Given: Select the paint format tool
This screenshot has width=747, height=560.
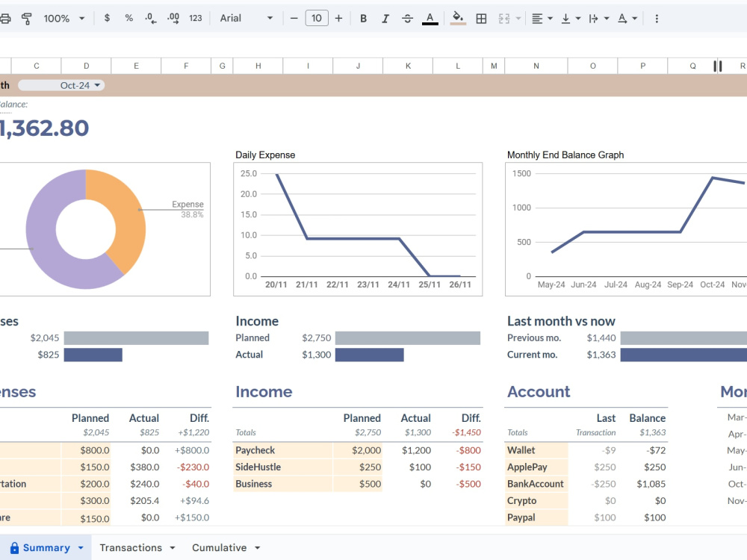Looking at the screenshot, I should pos(27,19).
